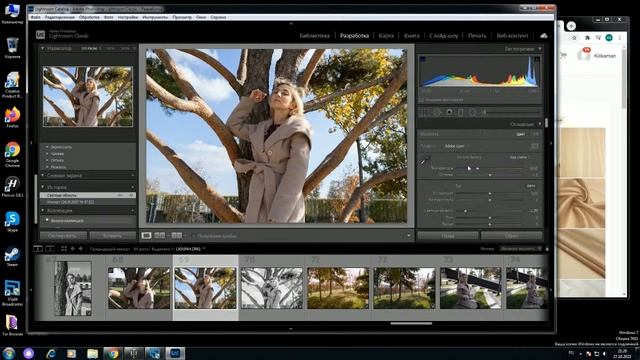Select the red eye correction tool

449,112
